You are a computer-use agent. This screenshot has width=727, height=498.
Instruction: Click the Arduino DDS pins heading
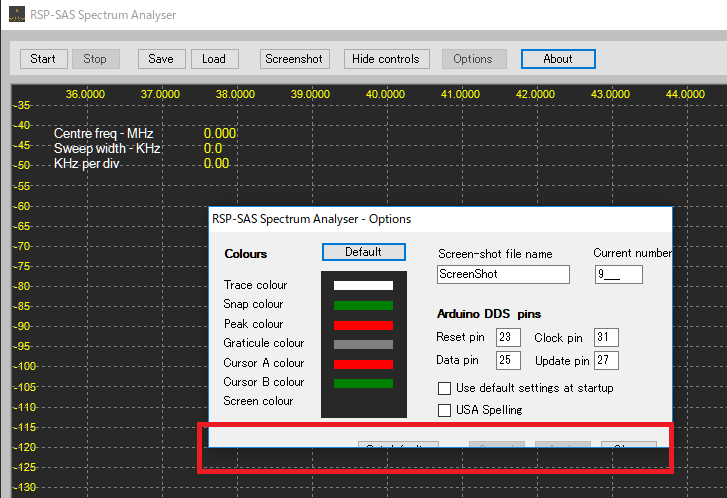point(489,314)
